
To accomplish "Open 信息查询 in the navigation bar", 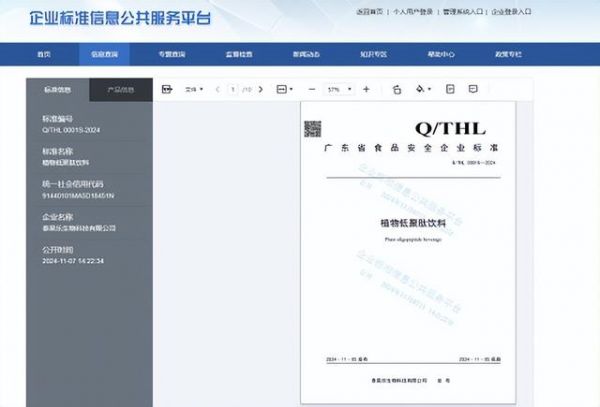I will pyautogui.click(x=104, y=54).
